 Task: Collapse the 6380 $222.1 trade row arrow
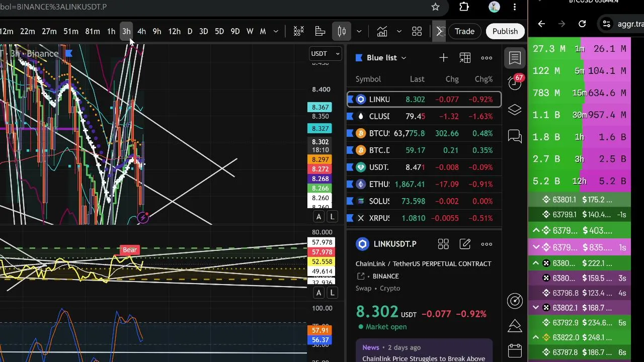[x=536, y=263]
